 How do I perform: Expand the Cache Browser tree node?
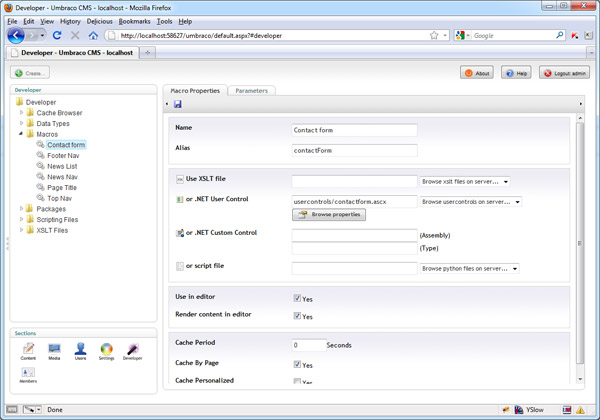click(21, 112)
